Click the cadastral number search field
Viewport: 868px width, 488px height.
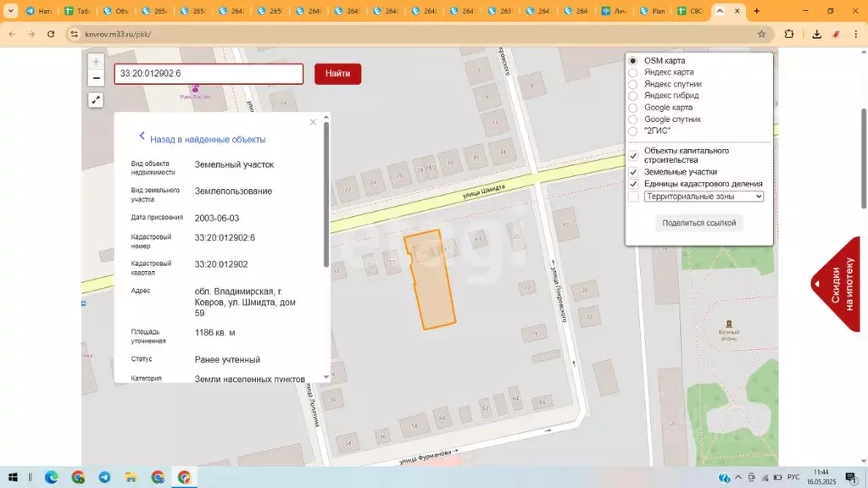click(209, 74)
